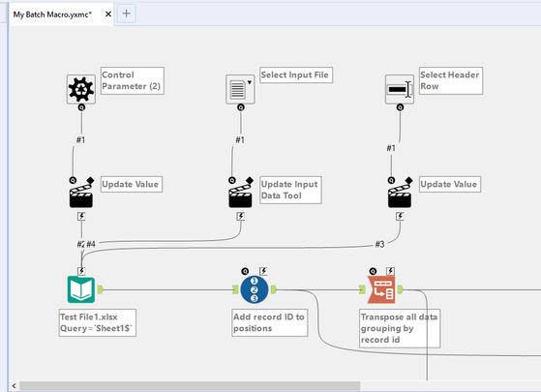Click Input Data tool's green output anchor
The height and width of the screenshot is (392, 541).
(x=100, y=289)
